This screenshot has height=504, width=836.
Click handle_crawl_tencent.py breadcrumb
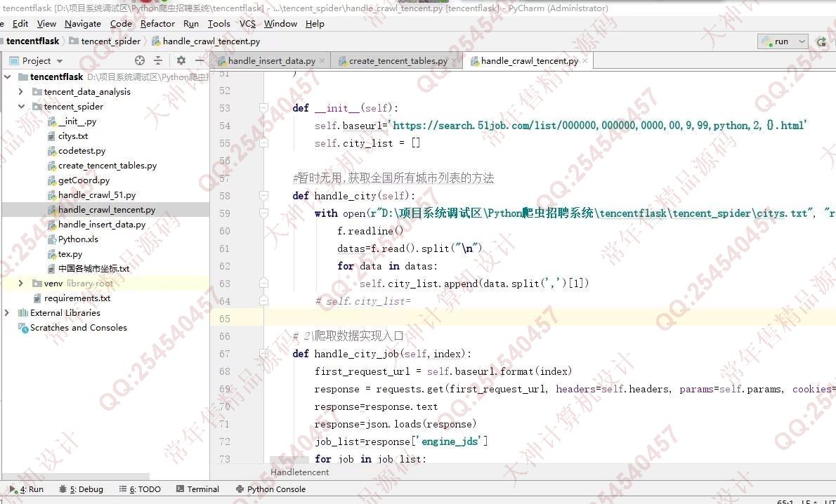206,41
